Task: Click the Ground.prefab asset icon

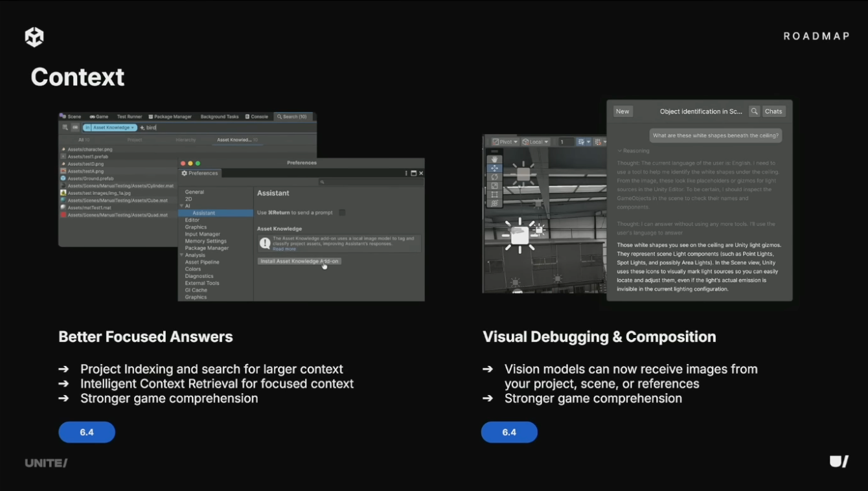Action: (63, 178)
